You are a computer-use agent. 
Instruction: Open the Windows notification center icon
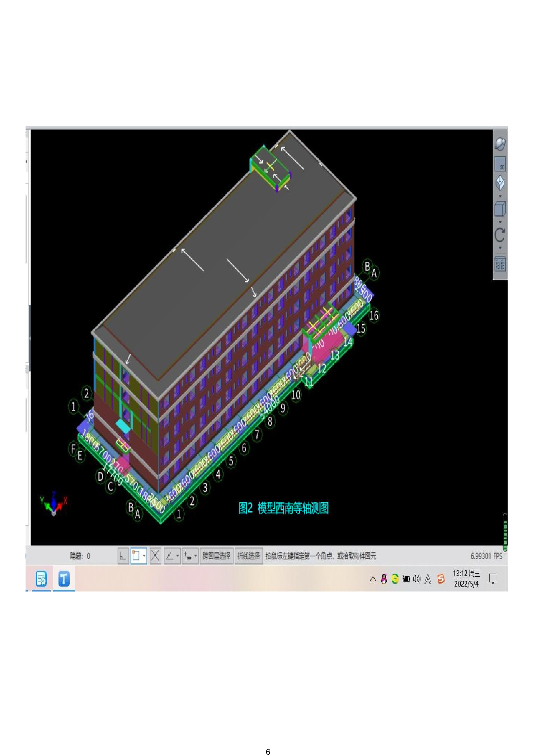tap(493, 578)
